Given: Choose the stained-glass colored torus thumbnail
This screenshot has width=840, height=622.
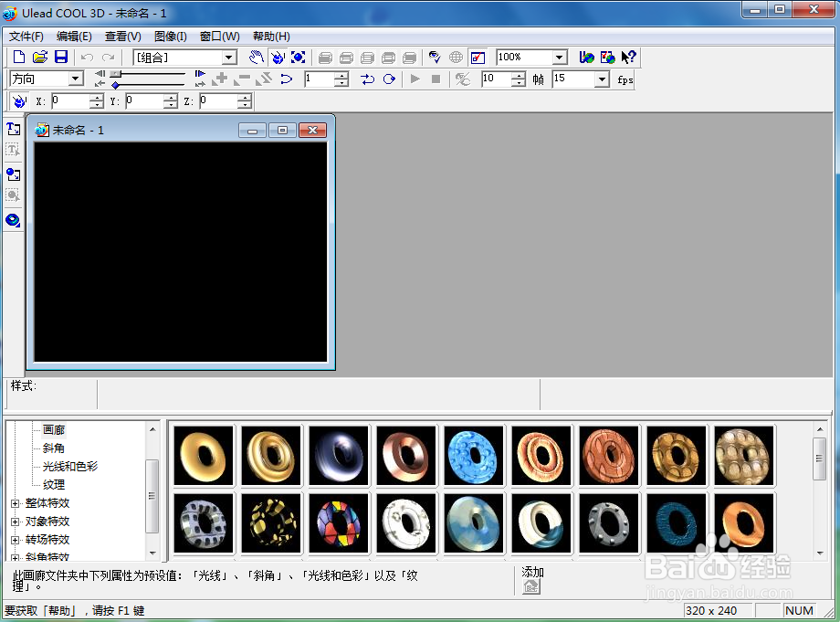Looking at the screenshot, I should pos(339,522).
